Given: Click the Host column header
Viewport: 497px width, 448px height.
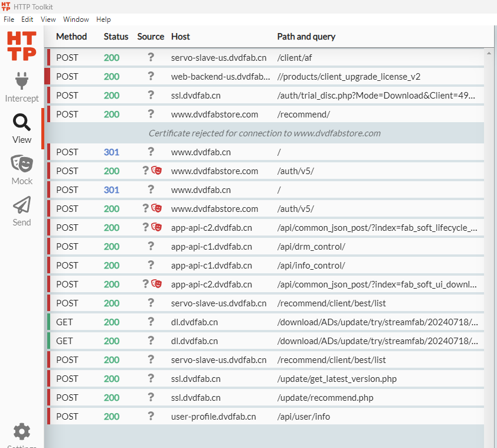Looking at the screenshot, I should (x=181, y=37).
